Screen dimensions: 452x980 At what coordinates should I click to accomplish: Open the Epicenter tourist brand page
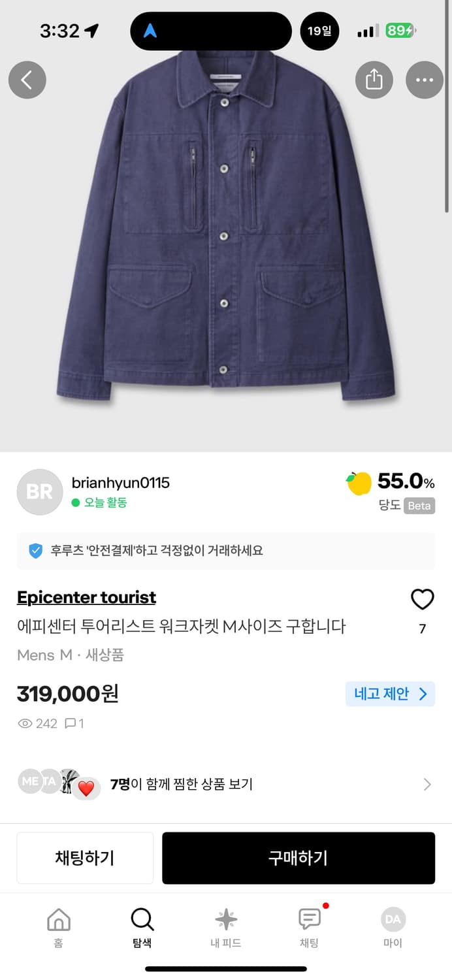coord(86,597)
